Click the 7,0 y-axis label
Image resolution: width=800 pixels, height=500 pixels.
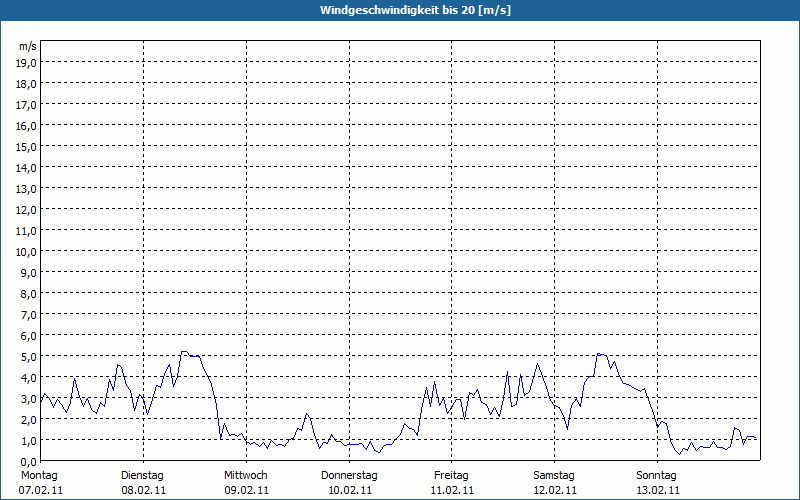point(28,315)
